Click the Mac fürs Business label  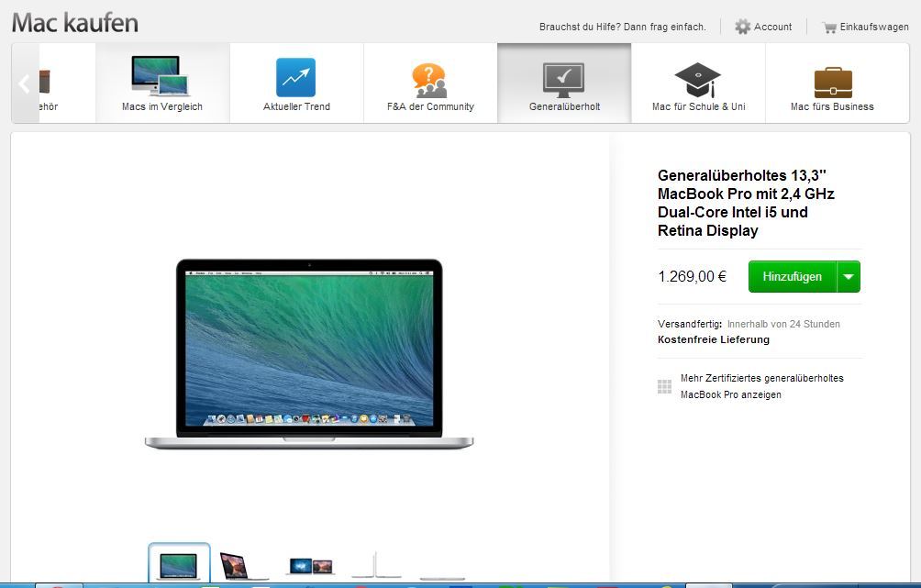(x=832, y=106)
